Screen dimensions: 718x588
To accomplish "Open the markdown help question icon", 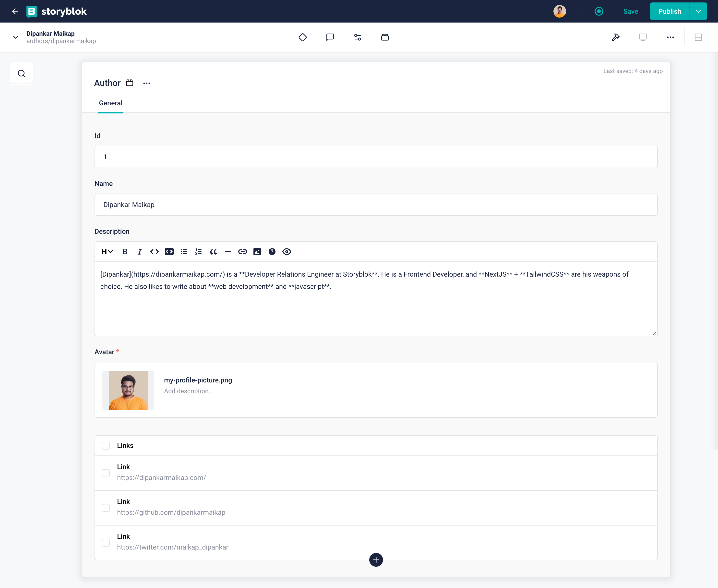I will [272, 252].
